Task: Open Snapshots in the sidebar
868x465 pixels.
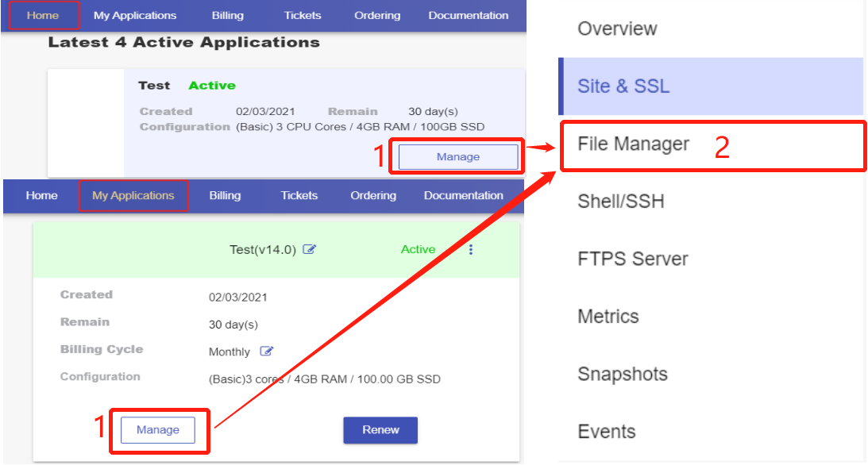Action: pos(622,374)
